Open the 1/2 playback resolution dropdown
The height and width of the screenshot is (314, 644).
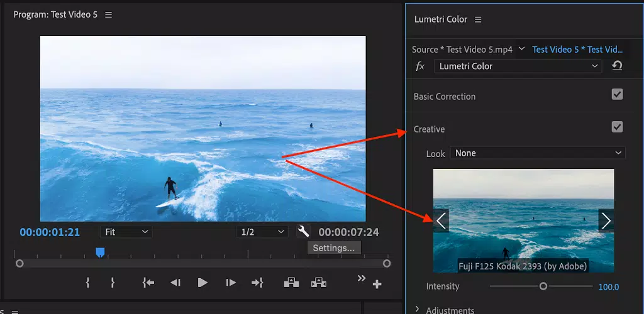[x=262, y=232]
